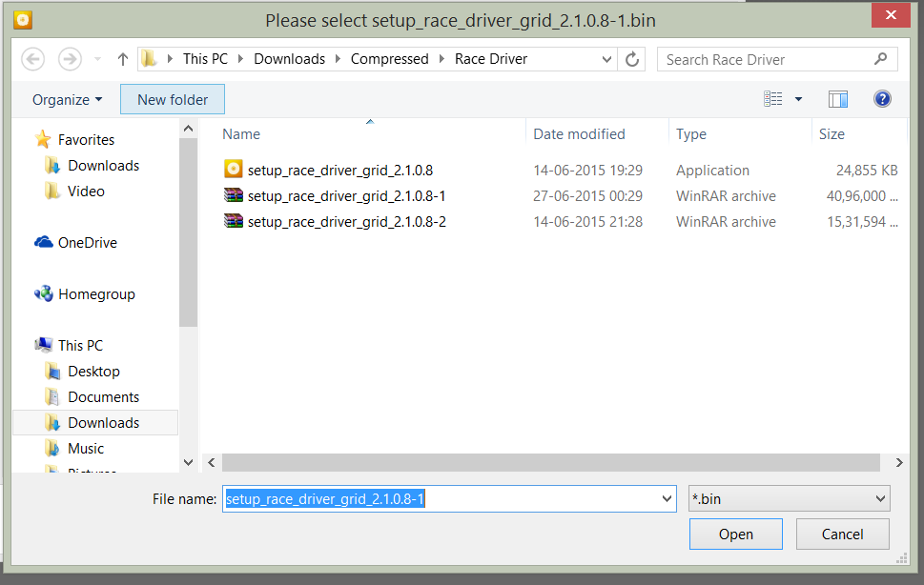Expand arrow after Downloads in breadcrumb
924x585 pixels.
(x=338, y=59)
